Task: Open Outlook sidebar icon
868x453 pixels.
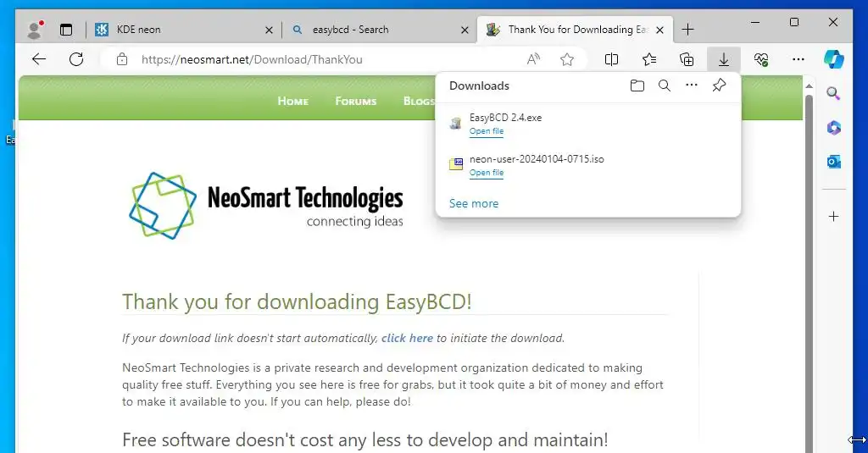Action: [x=834, y=162]
